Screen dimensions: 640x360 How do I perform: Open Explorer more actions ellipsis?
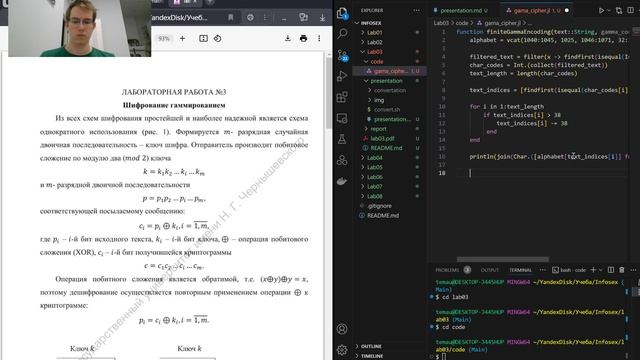click(x=416, y=10)
